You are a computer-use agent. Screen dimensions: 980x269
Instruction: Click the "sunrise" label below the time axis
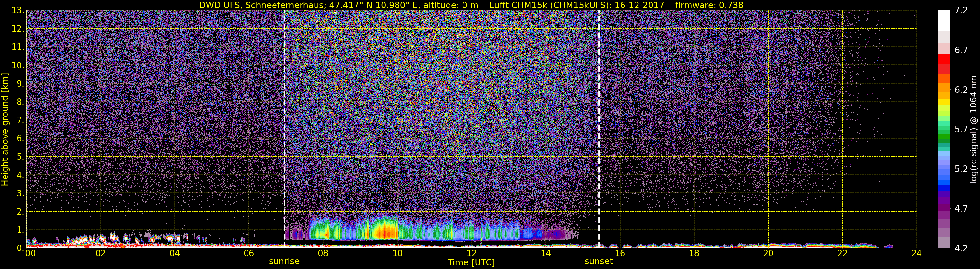click(284, 262)
